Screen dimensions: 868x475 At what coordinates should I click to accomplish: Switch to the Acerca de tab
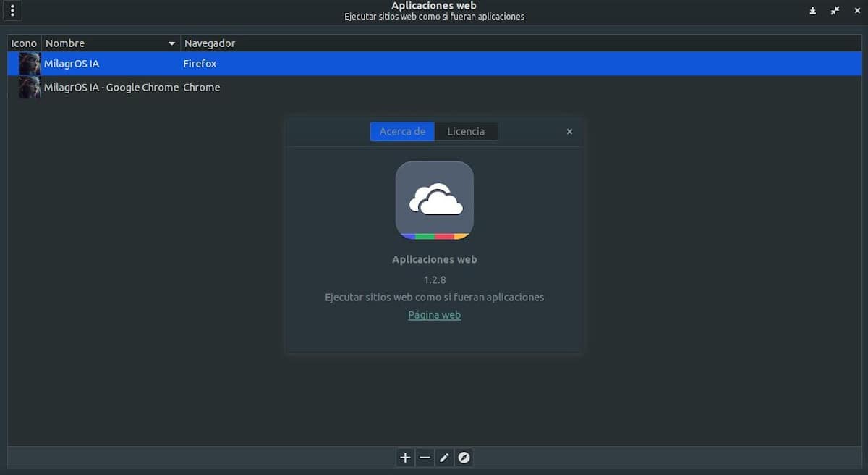click(402, 131)
